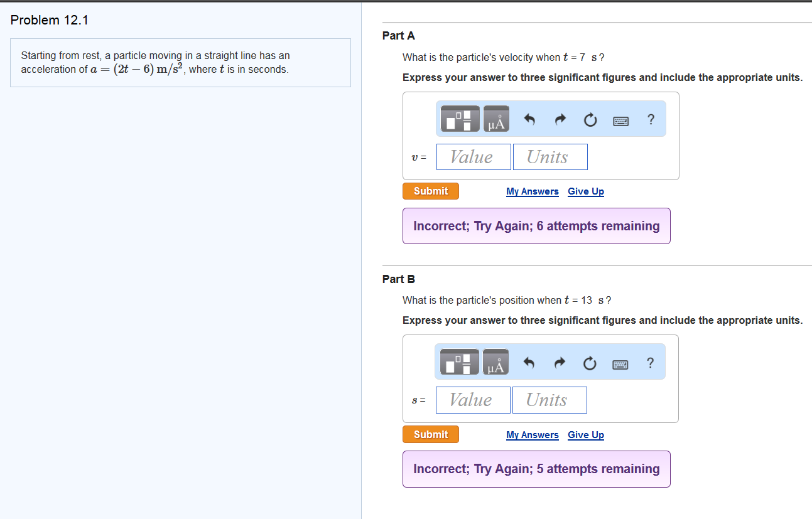Click the keyboard icon in Part B toolbar

[x=620, y=363]
